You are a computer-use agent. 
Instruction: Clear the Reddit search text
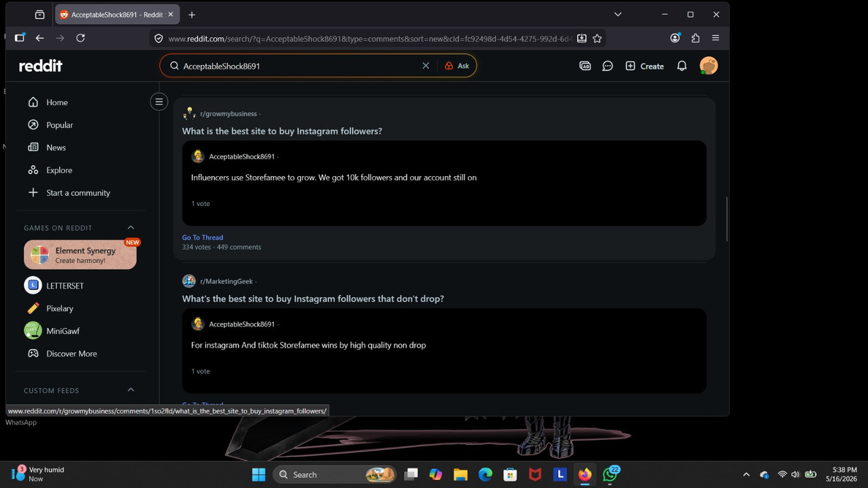pos(426,66)
